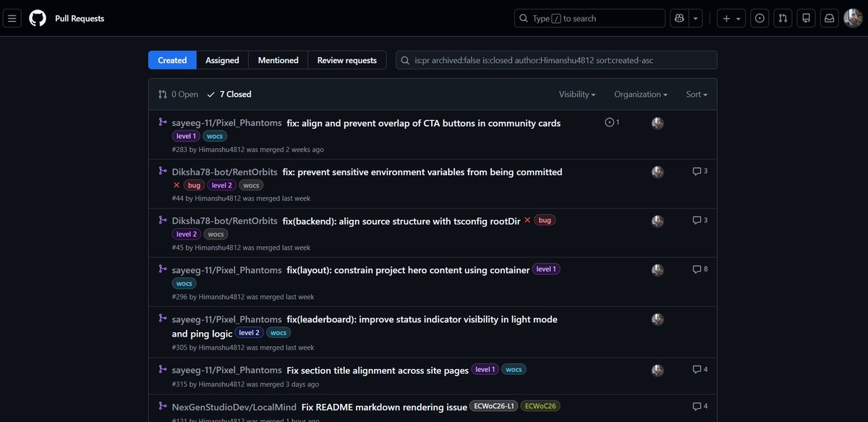Image resolution: width=868 pixels, height=422 pixels.
Task: Switch to the Review requests tab
Action: pyautogui.click(x=347, y=60)
